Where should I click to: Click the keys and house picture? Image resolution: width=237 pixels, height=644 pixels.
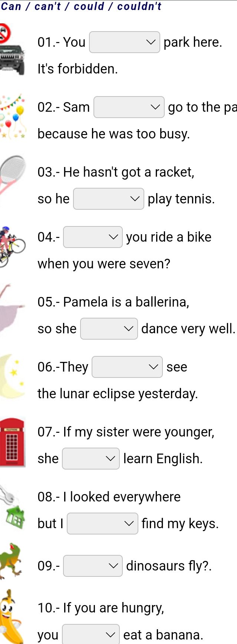pyautogui.click(x=12, y=507)
